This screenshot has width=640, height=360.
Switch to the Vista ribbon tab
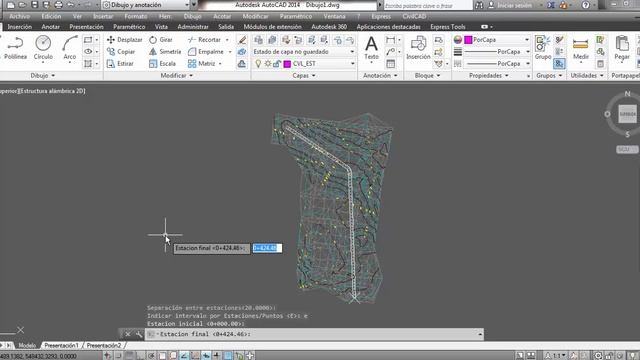161,27
